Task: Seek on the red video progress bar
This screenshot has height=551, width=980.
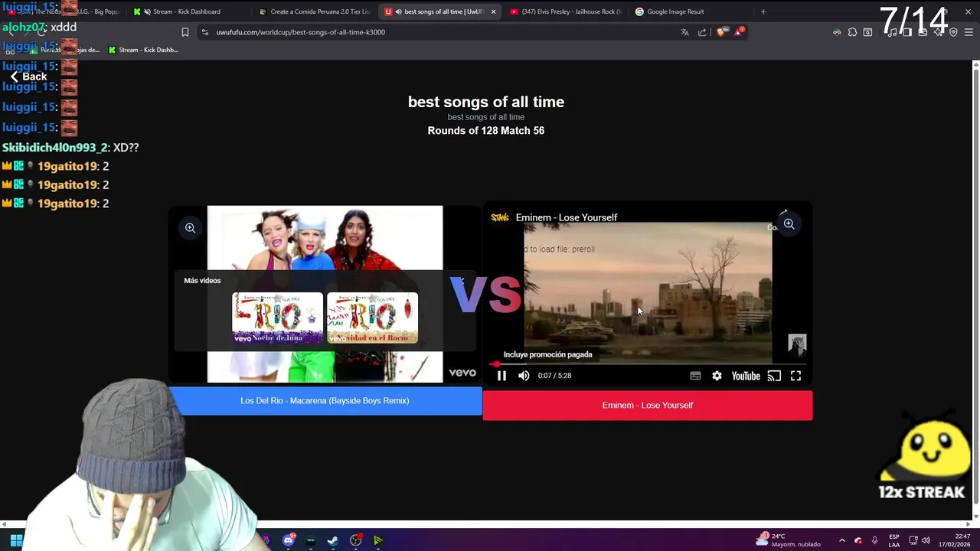Action: point(647,364)
